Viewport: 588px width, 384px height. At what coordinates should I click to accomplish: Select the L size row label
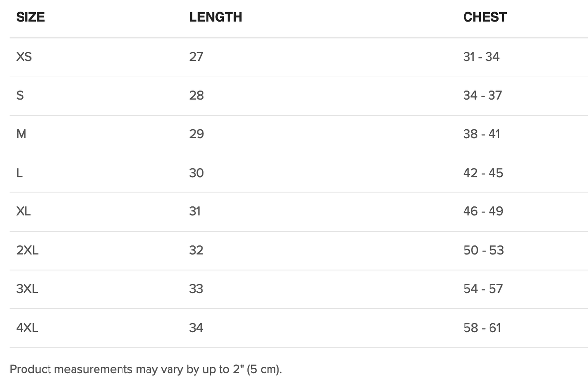click(19, 173)
